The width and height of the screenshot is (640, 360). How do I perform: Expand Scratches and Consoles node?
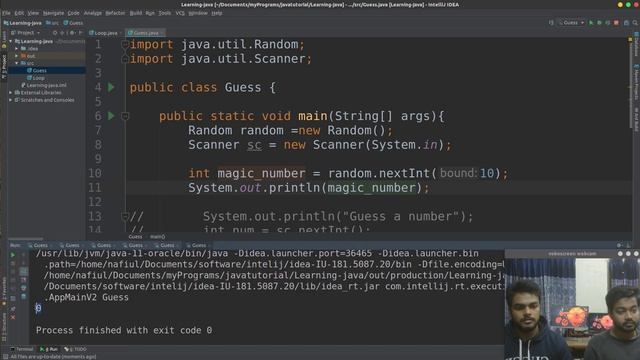pos(11,100)
